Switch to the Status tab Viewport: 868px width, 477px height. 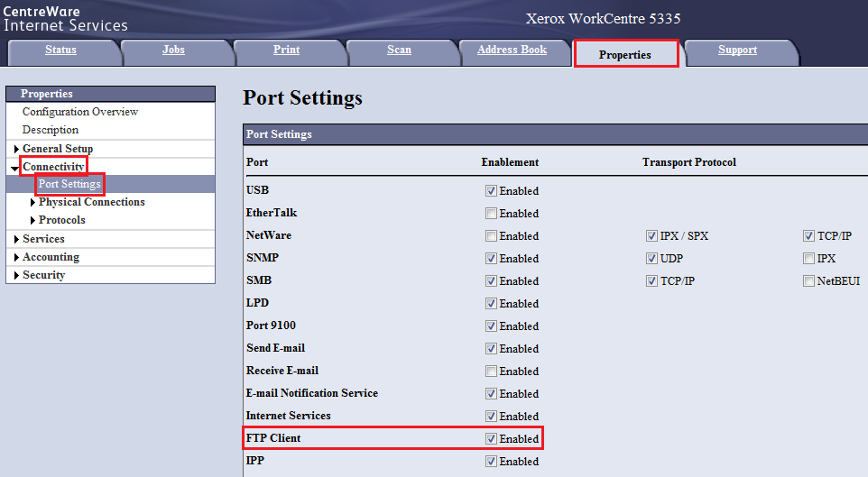[60, 50]
